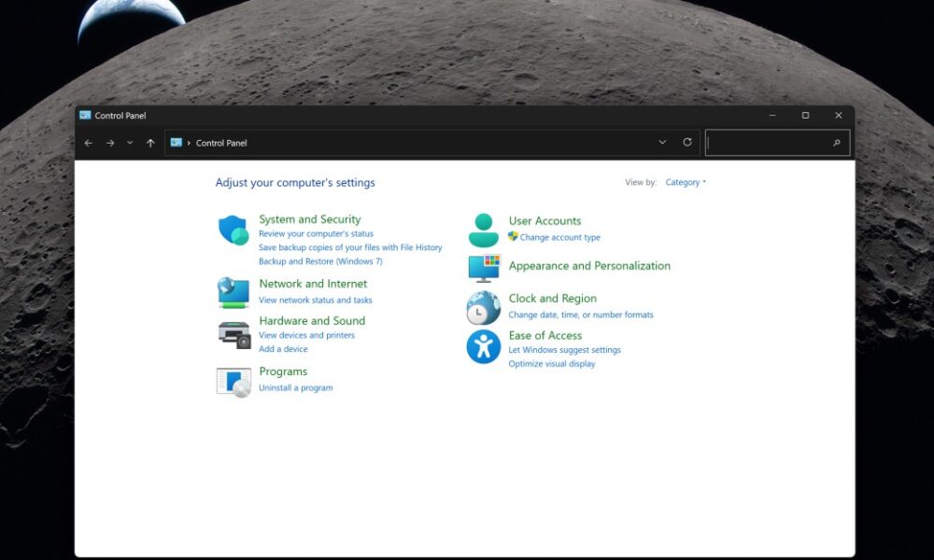The image size is (934, 560).
Task: Open the System and Security shield icon
Action: (233, 231)
